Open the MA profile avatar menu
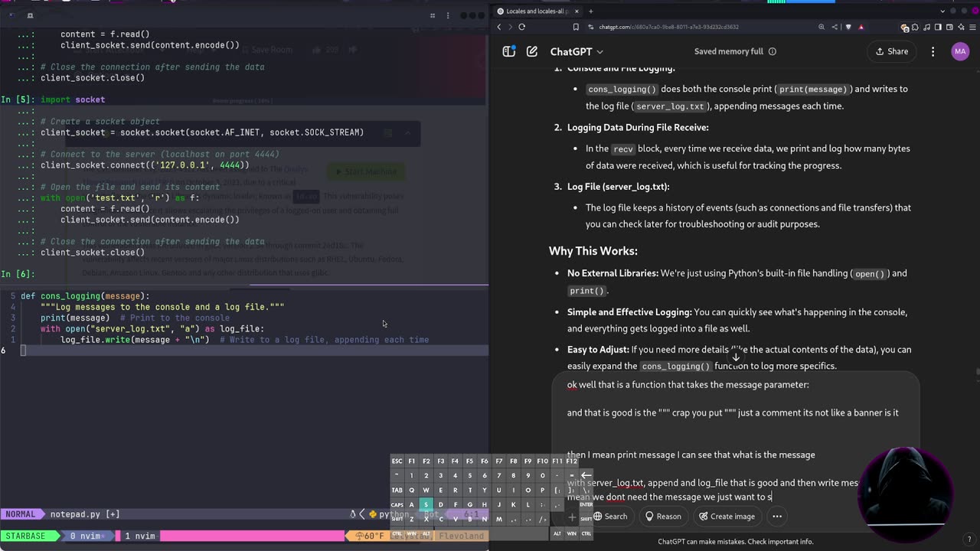980x551 pixels. coord(960,51)
